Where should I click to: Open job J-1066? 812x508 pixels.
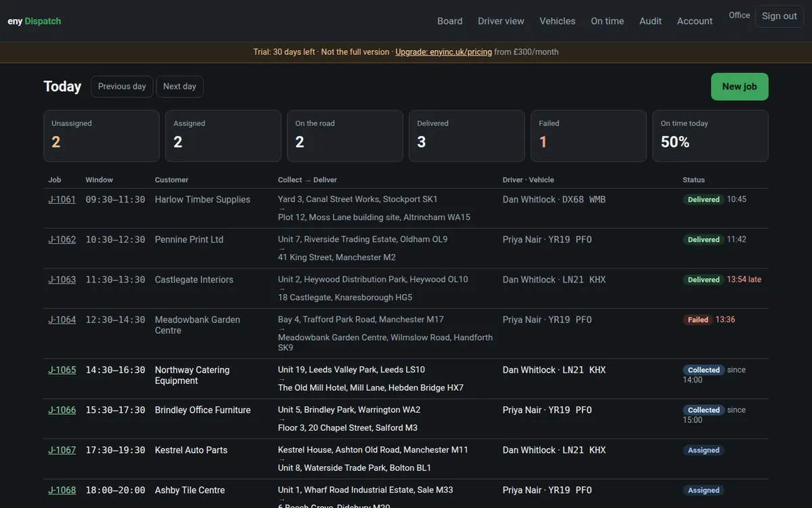tap(62, 410)
